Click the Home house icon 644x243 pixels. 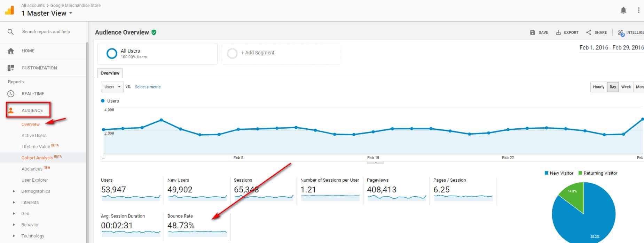(11, 51)
